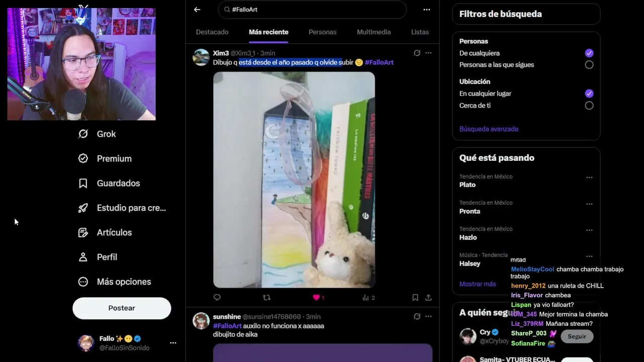Reply to Xim3's post

(x=217, y=298)
